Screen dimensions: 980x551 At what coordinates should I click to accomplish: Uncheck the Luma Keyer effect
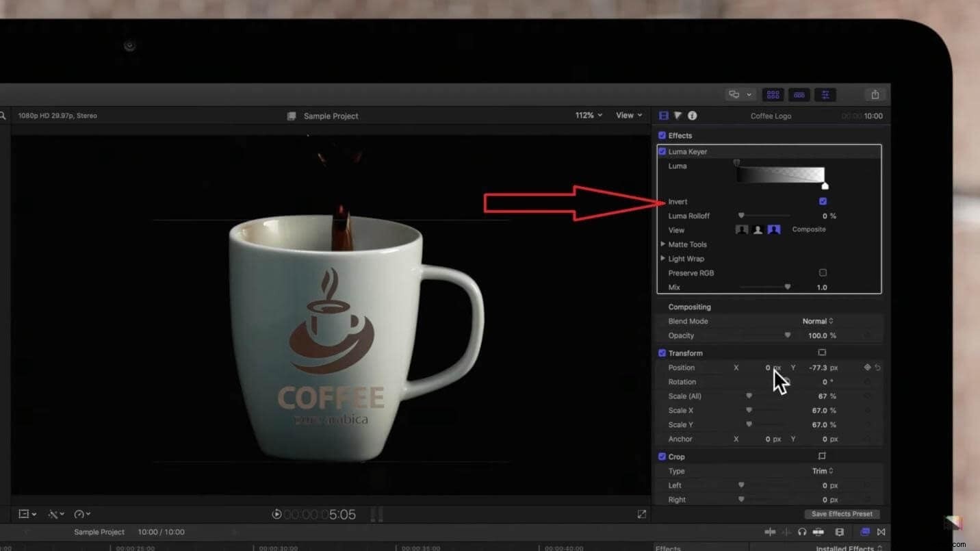[x=662, y=151]
